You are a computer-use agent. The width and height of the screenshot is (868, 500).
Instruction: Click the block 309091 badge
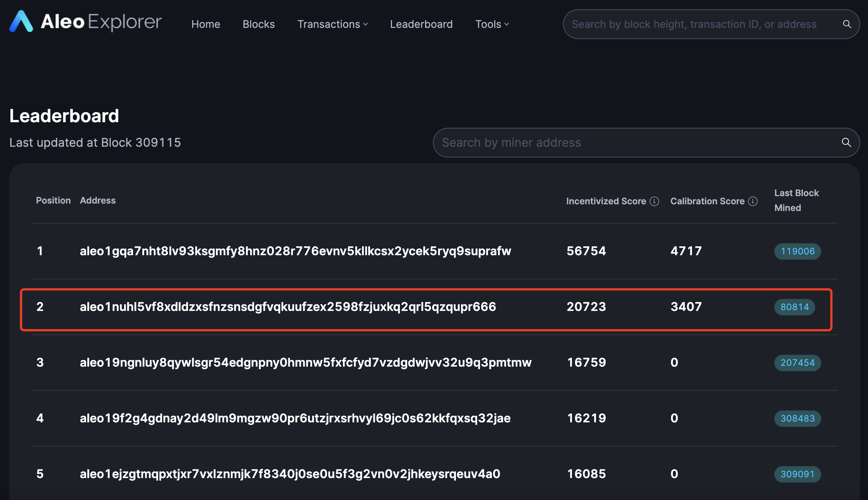coord(797,474)
